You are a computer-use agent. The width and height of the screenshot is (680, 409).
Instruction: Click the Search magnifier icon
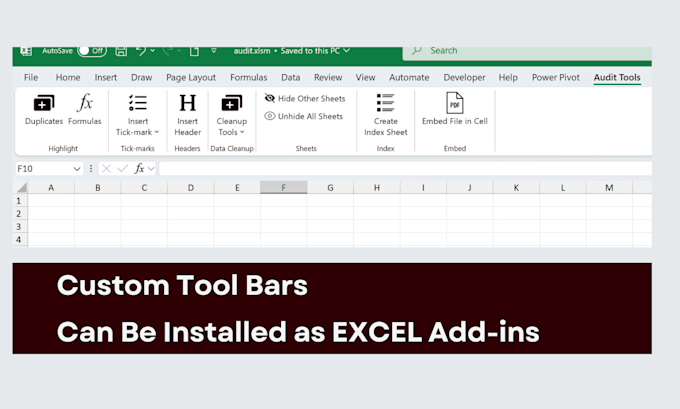[x=416, y=51]
